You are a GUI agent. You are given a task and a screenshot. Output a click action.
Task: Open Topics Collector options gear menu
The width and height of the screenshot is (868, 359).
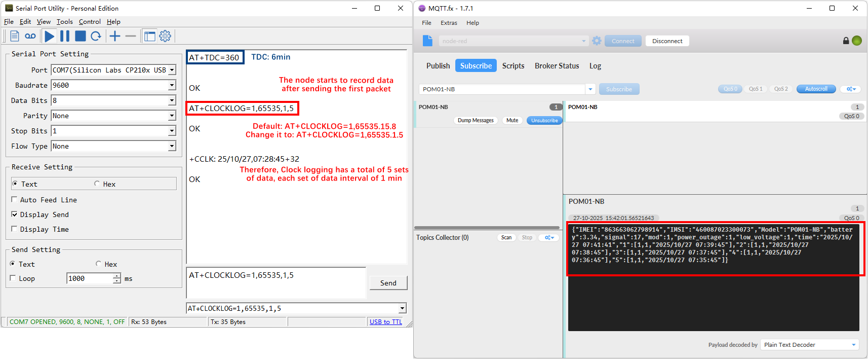point(549,237)
